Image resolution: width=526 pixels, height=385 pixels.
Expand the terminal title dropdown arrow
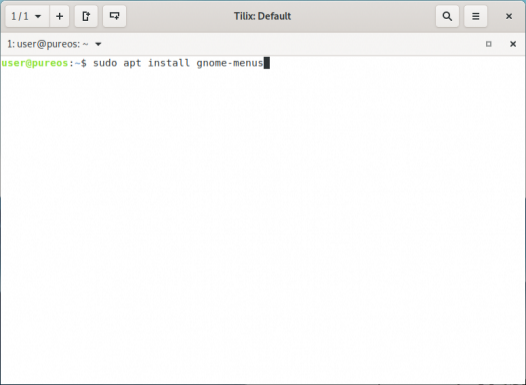(98, 44)
